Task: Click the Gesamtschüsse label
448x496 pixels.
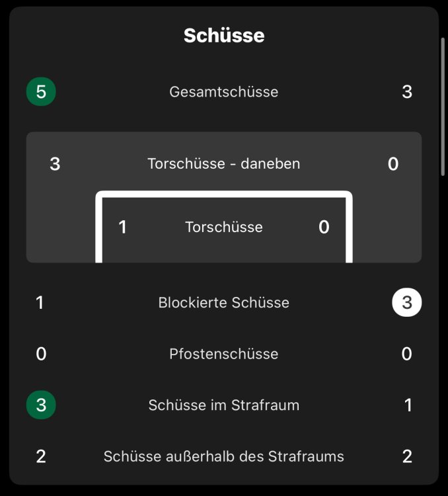Action: pyautogui.click(x=224, y=92)
